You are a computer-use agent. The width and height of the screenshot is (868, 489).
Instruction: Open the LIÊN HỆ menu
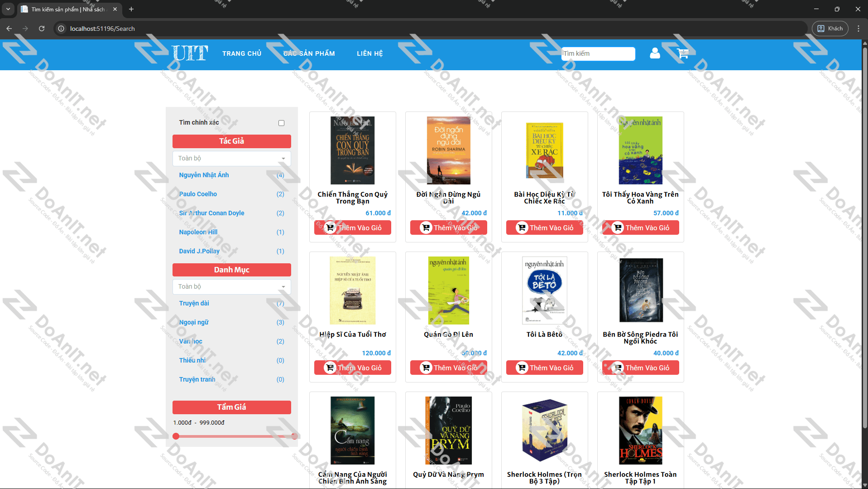369,53
